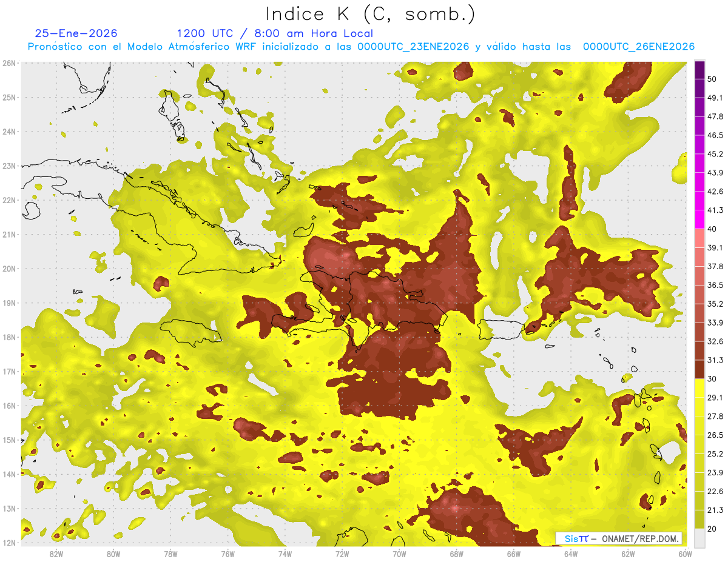Click the "82W" longitude label
728x562 pixels.
coord(56,554)
